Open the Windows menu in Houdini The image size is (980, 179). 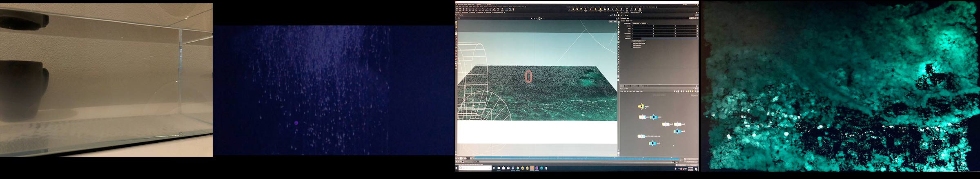tap(470, 4)
